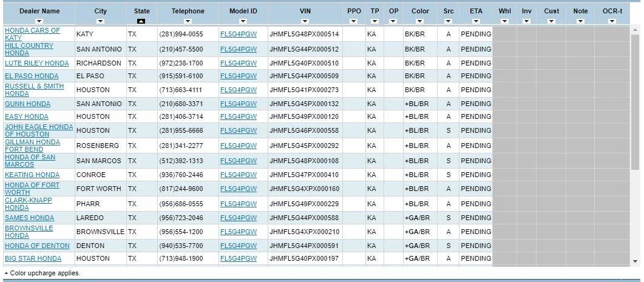The width and height of the screenshot is (644, 282).
Task: Select VIN JHMFL5G48PX000514
Action: pyautogui.click(x=304, y=34)
